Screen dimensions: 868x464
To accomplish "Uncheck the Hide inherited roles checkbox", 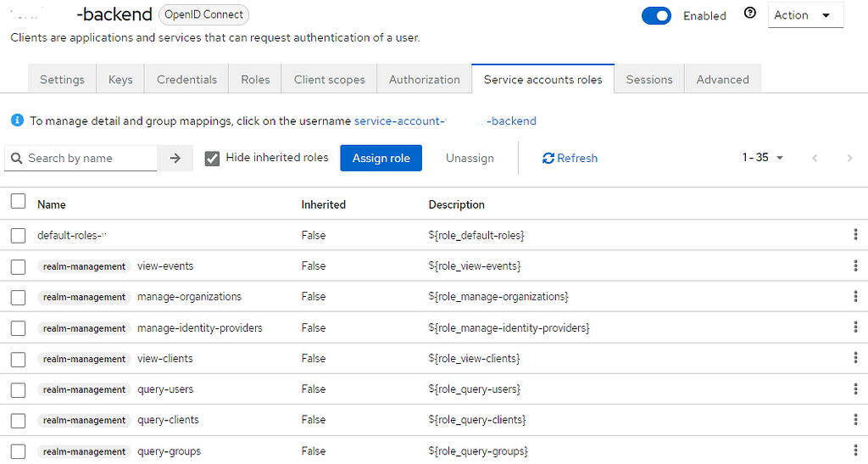I will tap(212, 158).
